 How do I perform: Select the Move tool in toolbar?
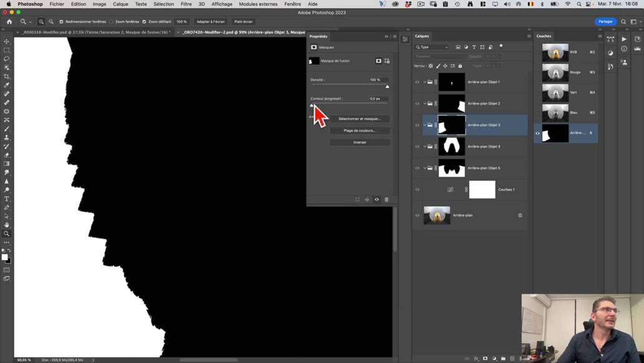pos(7,41)
